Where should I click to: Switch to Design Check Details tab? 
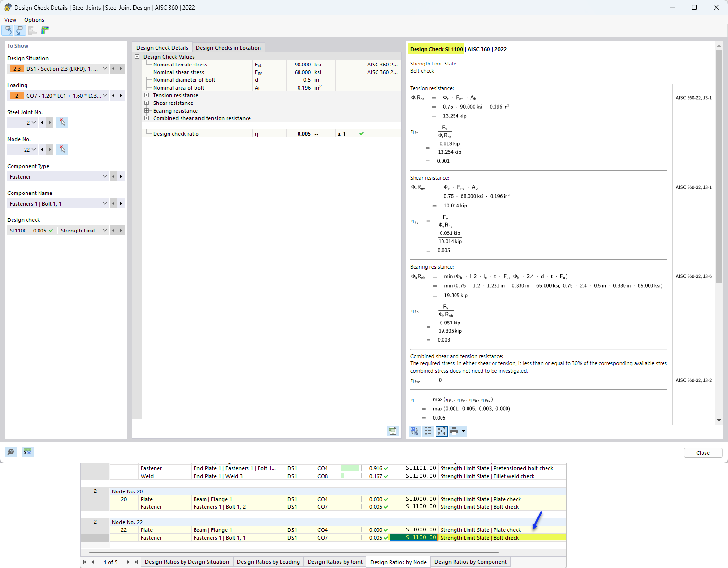(x=162, y=48)
